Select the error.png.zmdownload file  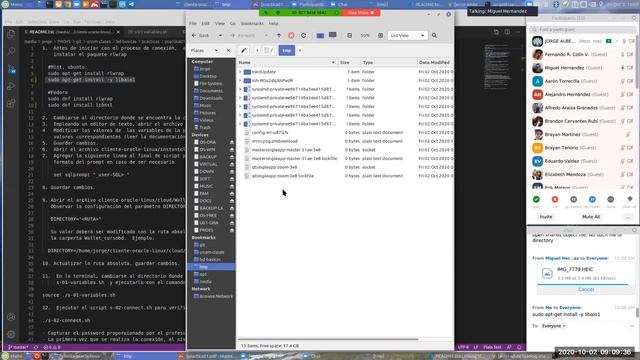[x=274, y=141]
